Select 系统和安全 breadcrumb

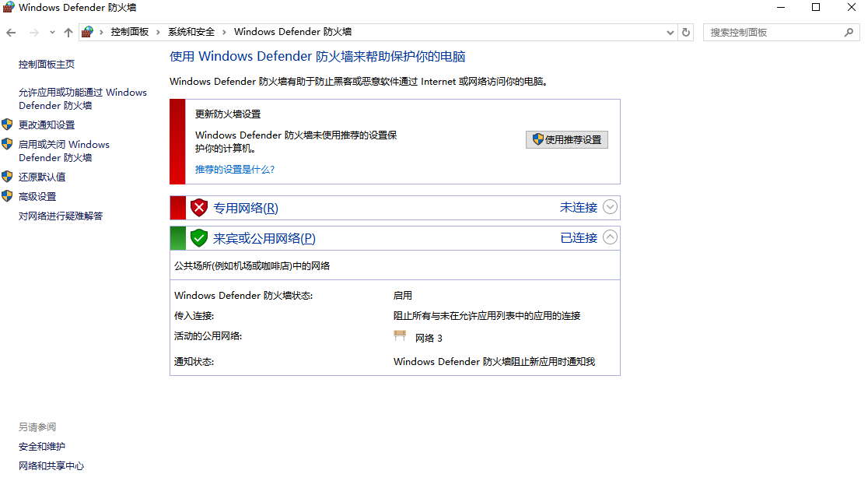click(x=191, y=32)
